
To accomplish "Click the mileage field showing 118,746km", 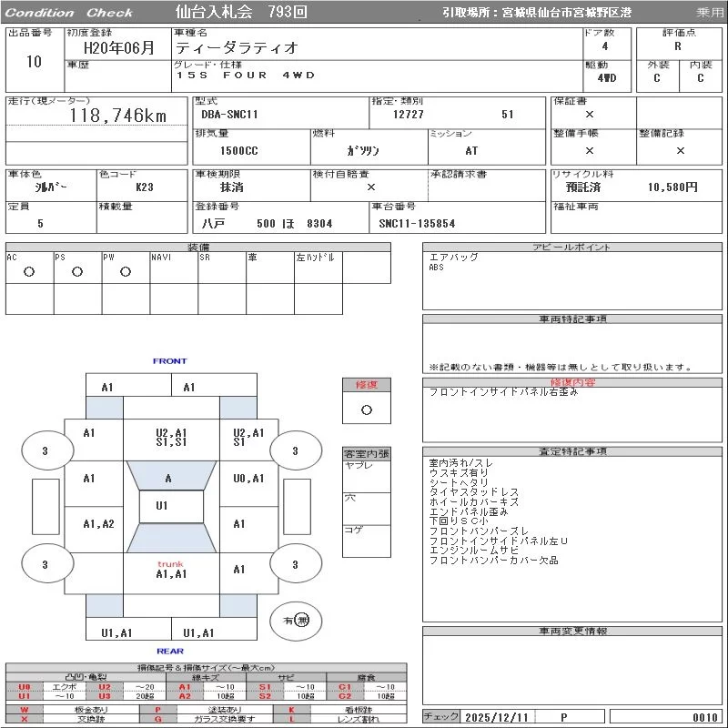I will [x=118, y=116].
